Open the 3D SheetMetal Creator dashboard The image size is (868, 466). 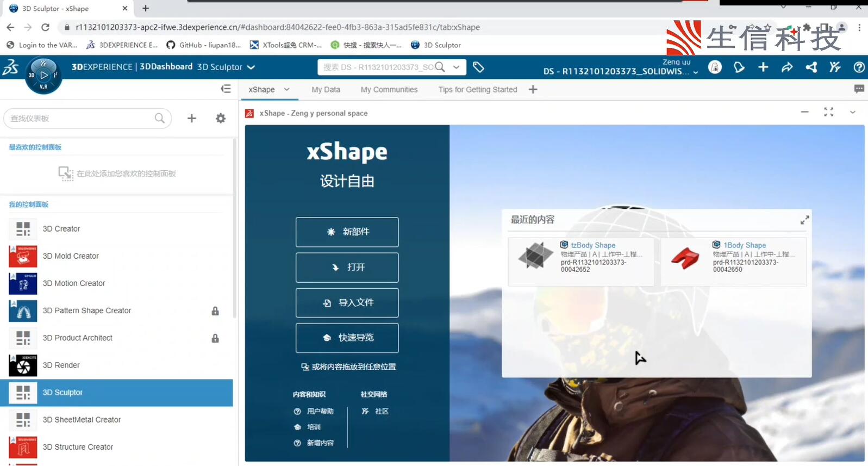point(116,420)
